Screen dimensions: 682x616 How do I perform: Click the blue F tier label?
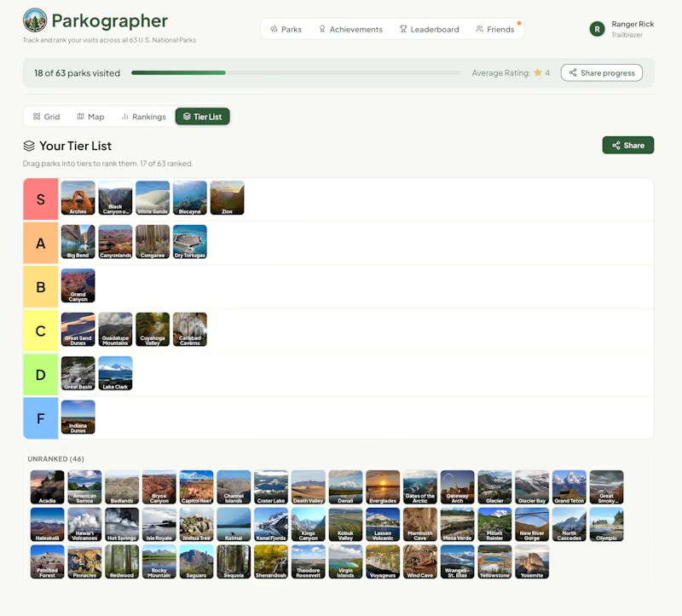click(40, 418)
